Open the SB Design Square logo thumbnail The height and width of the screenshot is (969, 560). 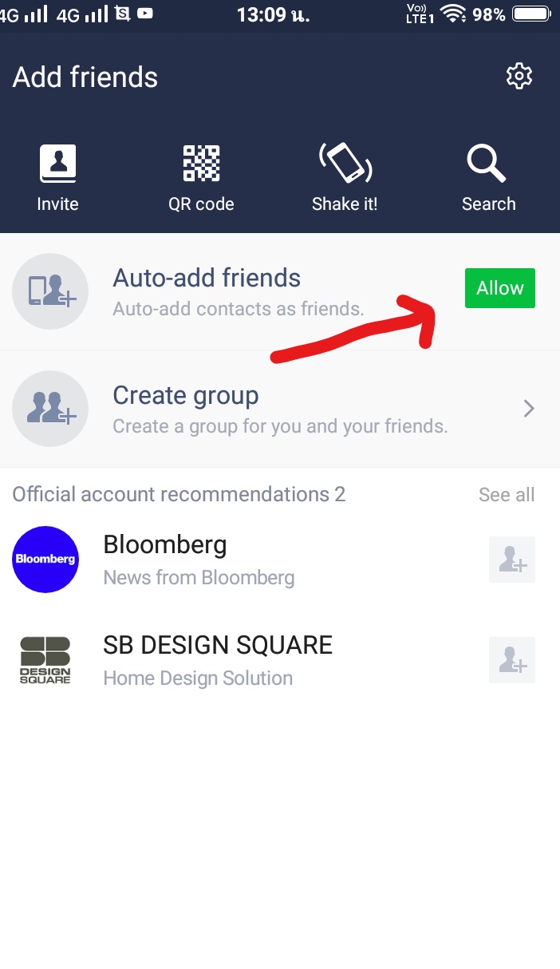45,660
